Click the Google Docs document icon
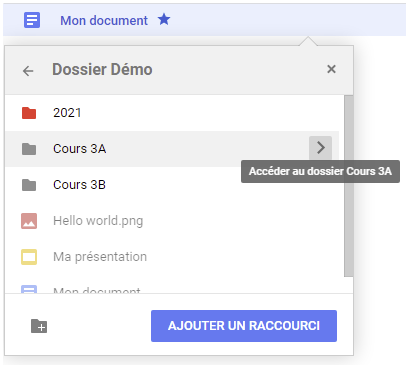The height and width of the screenshot is (365, 406). 32,20
